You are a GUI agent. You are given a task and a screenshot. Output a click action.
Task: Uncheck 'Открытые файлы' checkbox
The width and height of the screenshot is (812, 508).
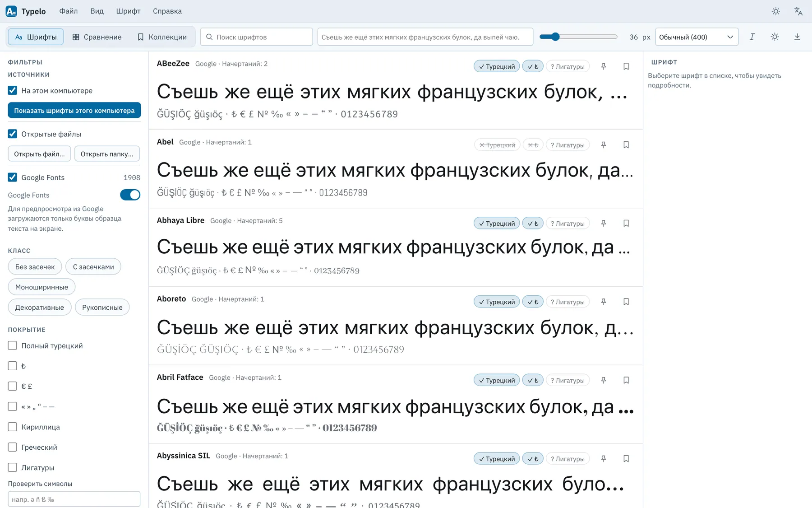(13, 134)
